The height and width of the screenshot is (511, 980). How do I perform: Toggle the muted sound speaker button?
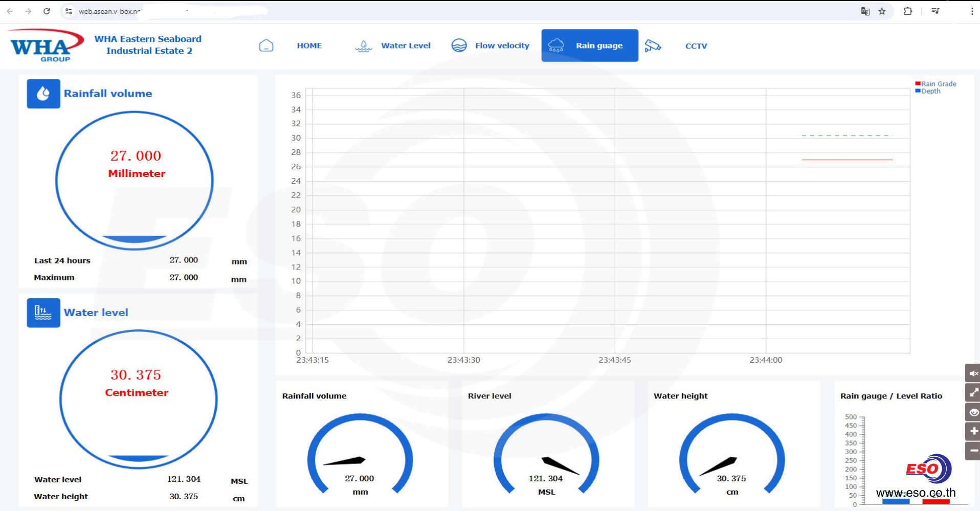point(973,373)
